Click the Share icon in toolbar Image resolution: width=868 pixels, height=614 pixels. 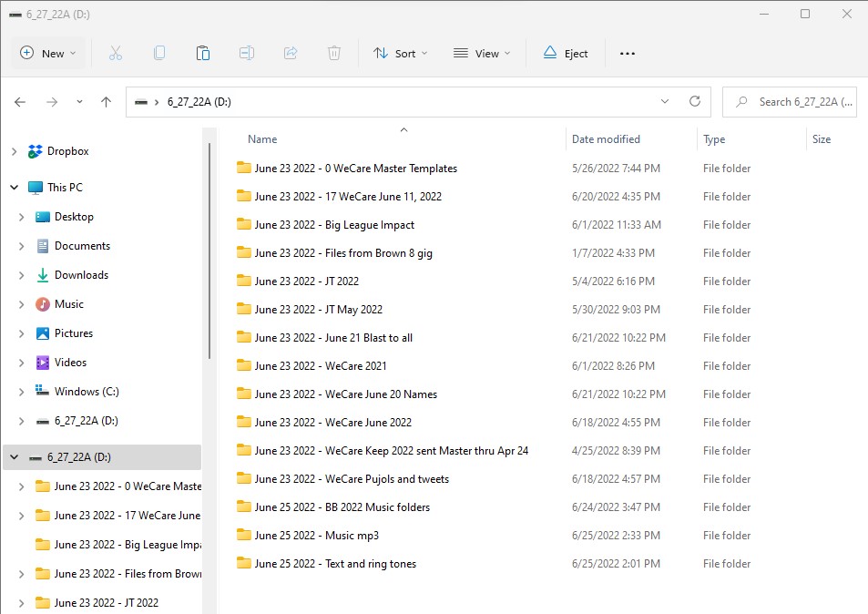[291, 53]
